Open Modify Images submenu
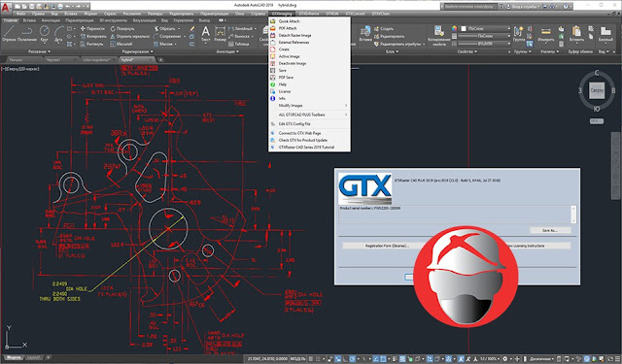Image resolution: width=622 pixels, height=364 pixels. click(x=309, y=106)
